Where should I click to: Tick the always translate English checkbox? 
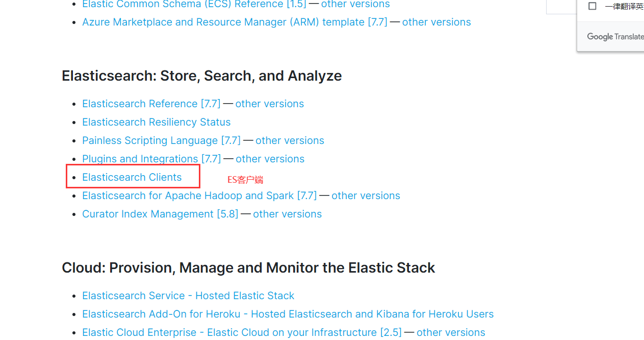click(x=593, y=6)
